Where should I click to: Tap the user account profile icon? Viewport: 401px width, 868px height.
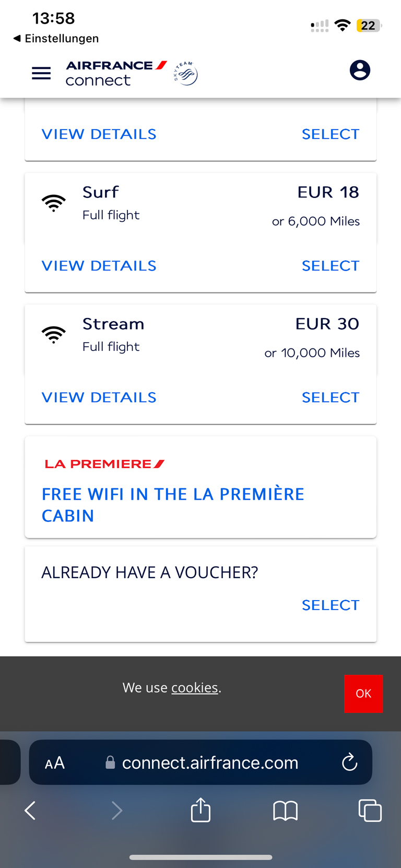[360, 70]
